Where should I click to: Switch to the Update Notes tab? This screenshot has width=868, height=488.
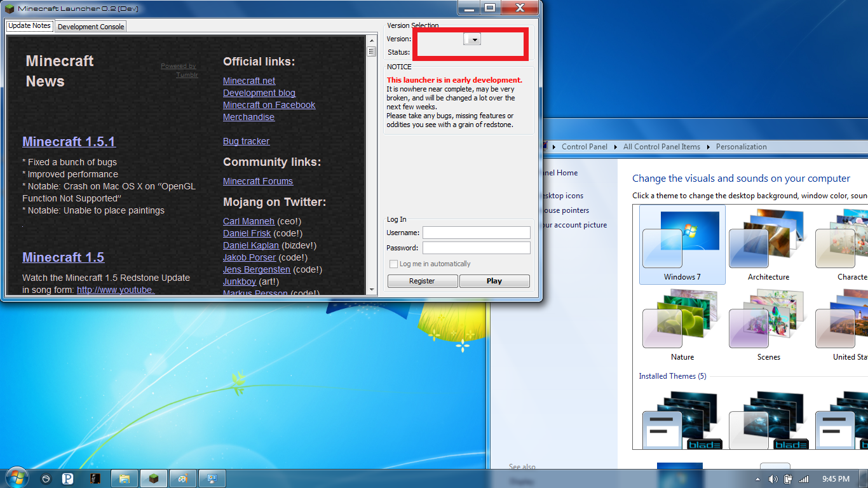tap(29, 26)
